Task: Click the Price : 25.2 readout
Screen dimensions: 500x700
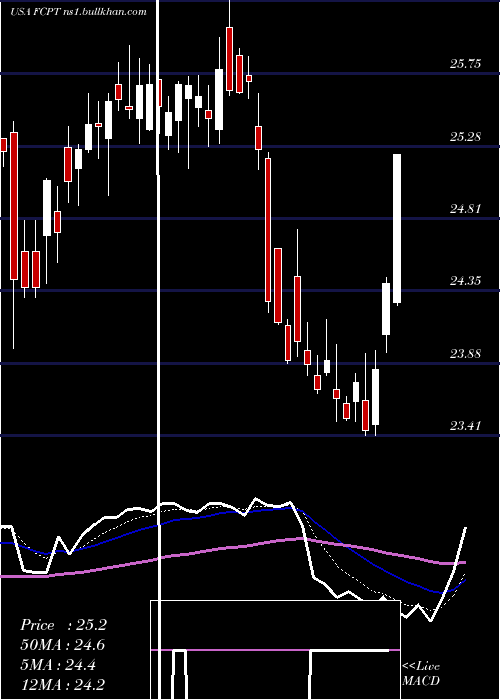Action: (63, 625)
